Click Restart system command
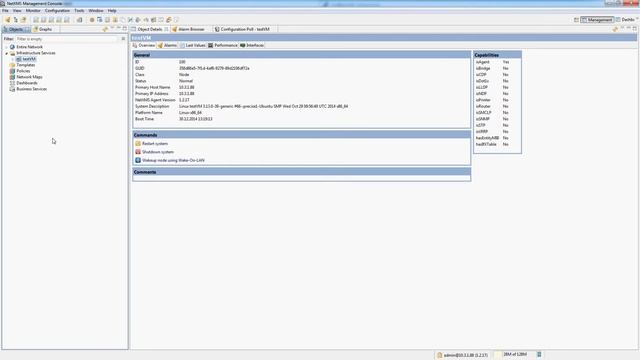 click(155, 144)
